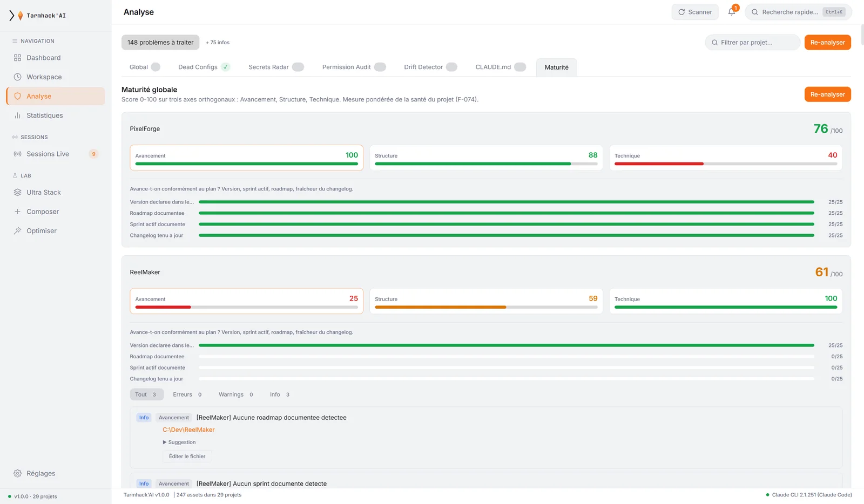
Task: Toggle the Permission Audit status indicator
Action: pyautogui.click(x=380, y=67)
